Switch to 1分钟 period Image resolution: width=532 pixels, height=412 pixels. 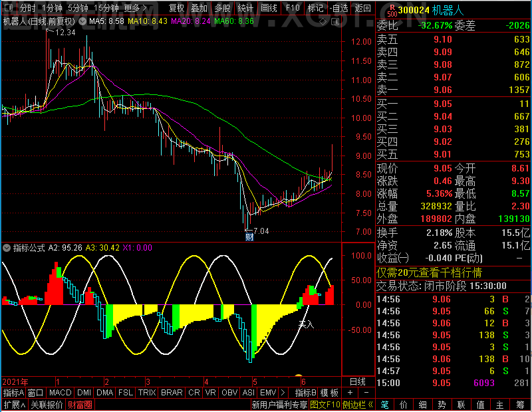click(x=53, y=8)
